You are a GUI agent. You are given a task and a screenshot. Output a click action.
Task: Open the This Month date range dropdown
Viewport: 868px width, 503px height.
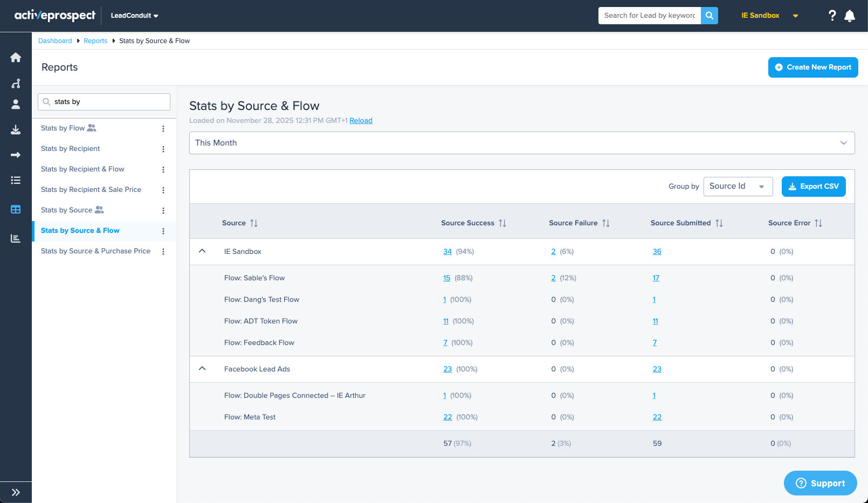click(522, 143)
